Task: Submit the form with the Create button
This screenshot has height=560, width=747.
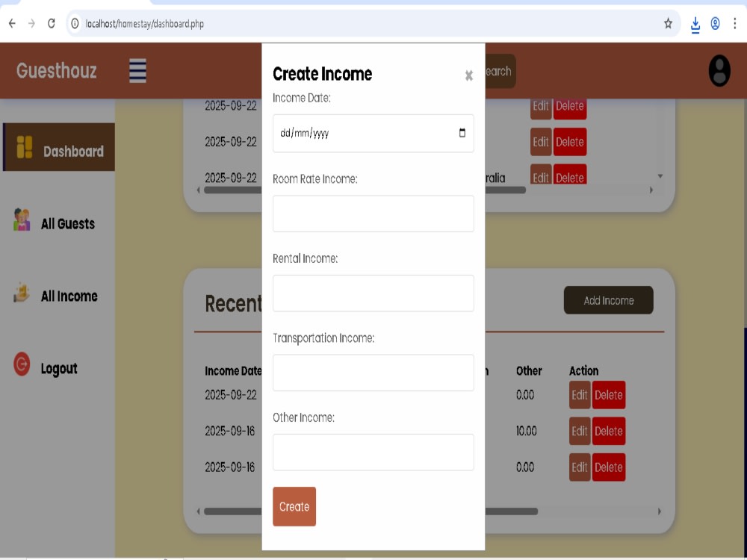Action: [294, 507]
